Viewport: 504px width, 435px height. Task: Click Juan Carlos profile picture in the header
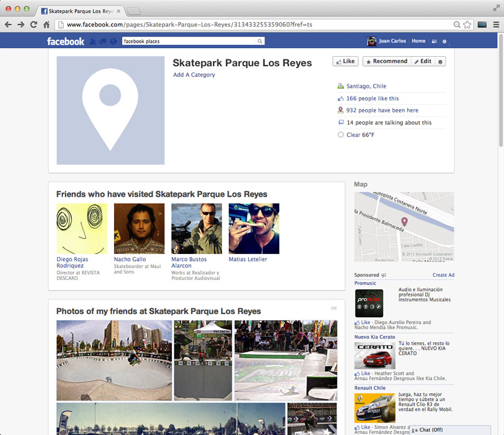pyautogui.click(x=372, y=41)
